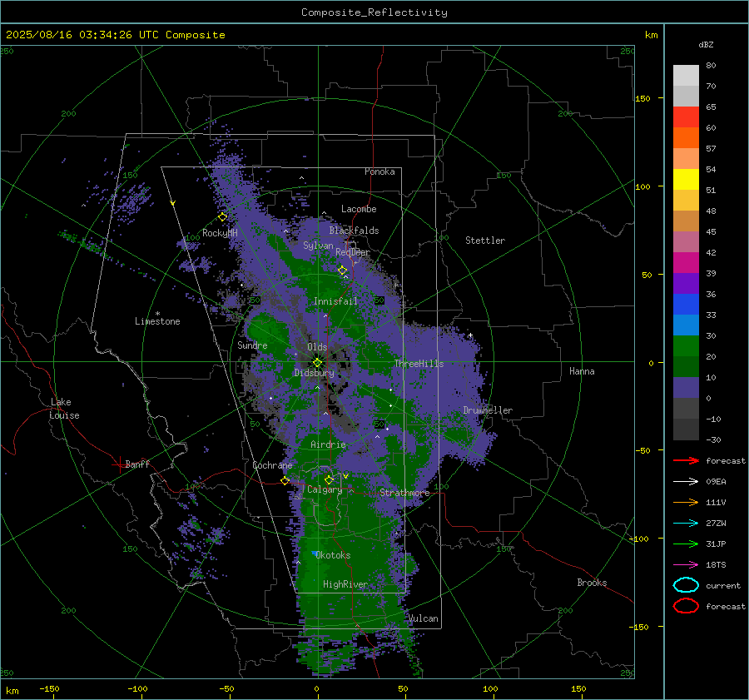The height and width of the screenshot is (700, 749).
Task: Click the Calgary city label
Action: (325, 489)
